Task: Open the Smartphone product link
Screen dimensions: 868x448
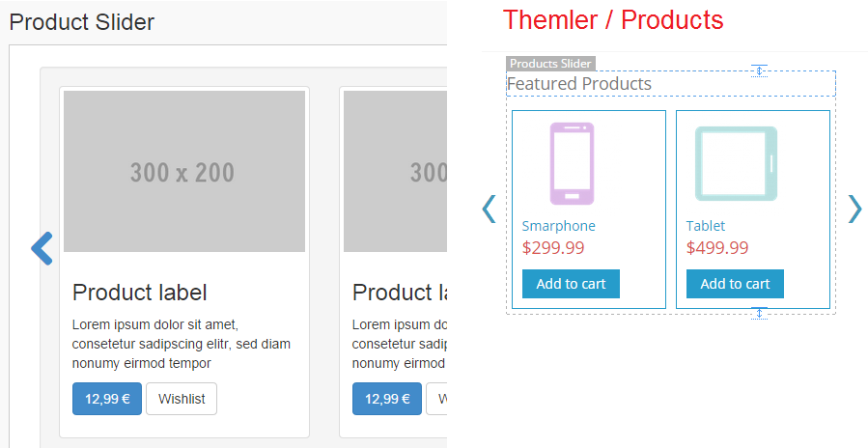Action: [x=558, y=226]
